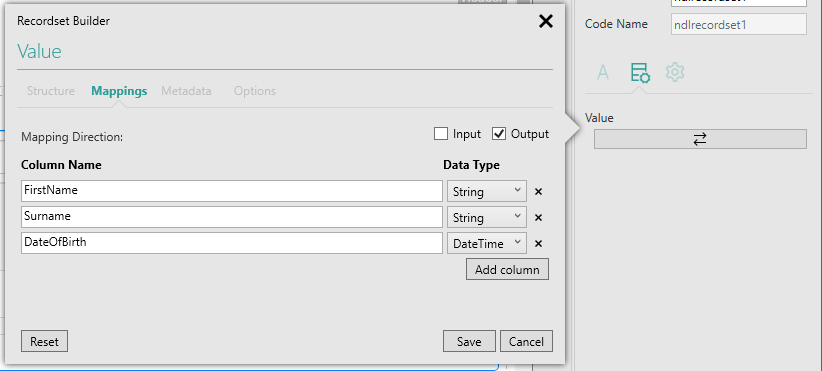Click the Code Name label

click(616, 24)
